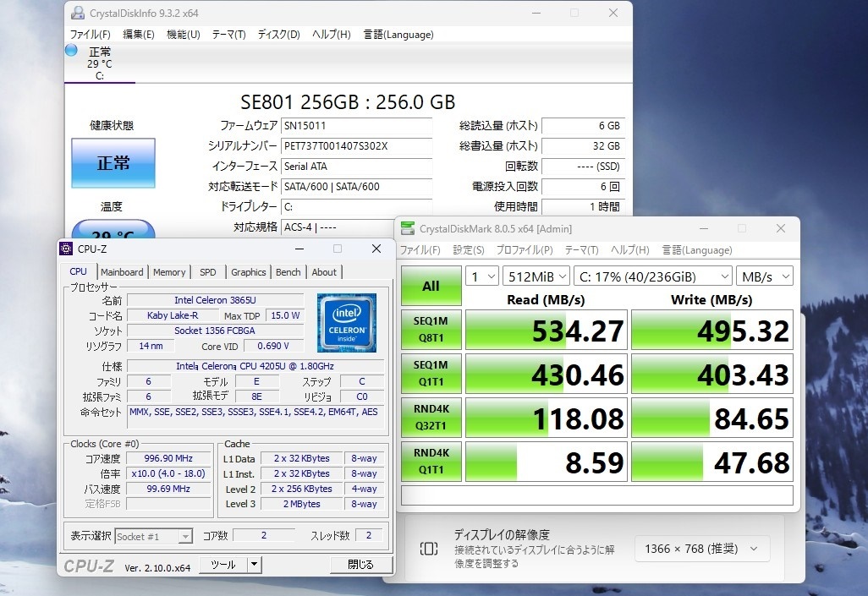Run the SEQ1M Q1T1 test button
The height and width of the screenshot is (596, 868).
pyautogui.click(x=431, y=374)
